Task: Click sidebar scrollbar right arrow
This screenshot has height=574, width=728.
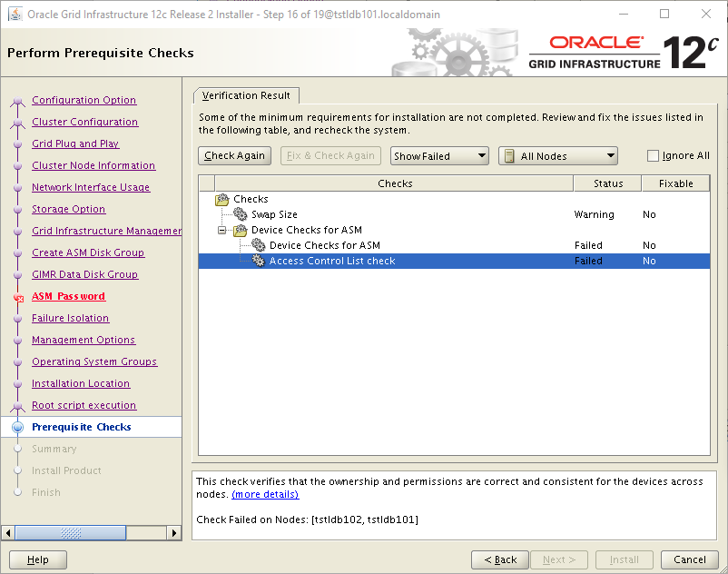Action: coord(173,532)
